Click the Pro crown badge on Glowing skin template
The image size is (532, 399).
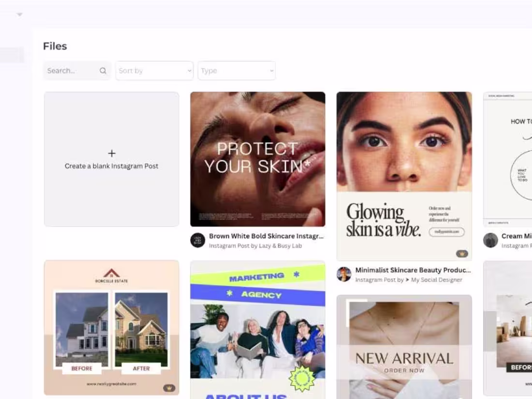coord(462,253)
